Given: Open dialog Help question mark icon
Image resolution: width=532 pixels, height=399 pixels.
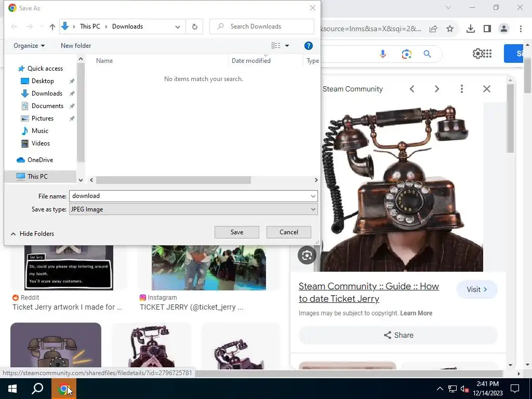Looking at the screenshot, I should [308, 46].
